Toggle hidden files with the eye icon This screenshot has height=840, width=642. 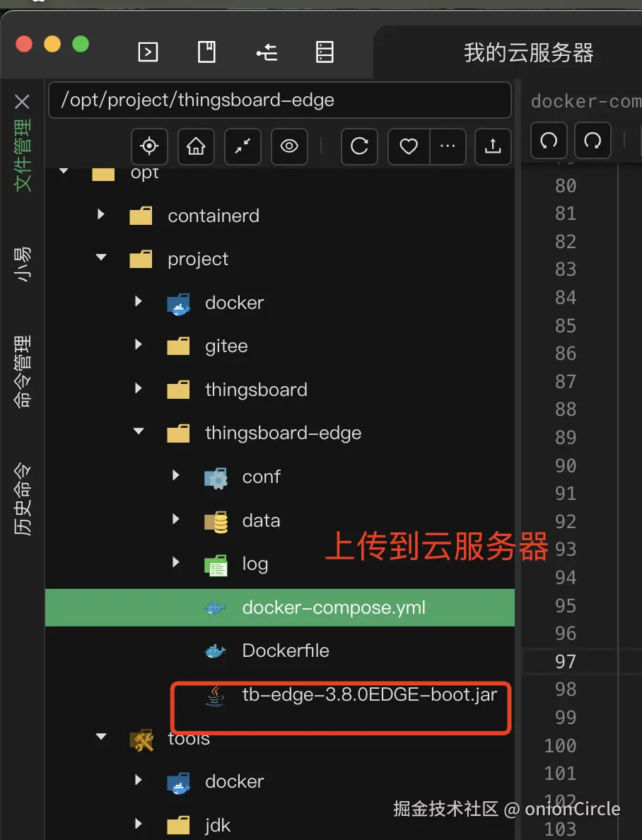point(289,146)
